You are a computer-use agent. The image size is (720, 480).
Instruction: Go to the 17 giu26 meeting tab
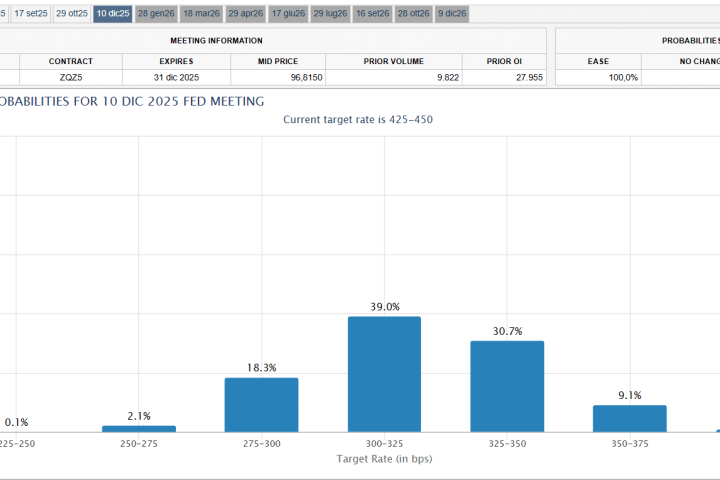[x=287, y=14]
